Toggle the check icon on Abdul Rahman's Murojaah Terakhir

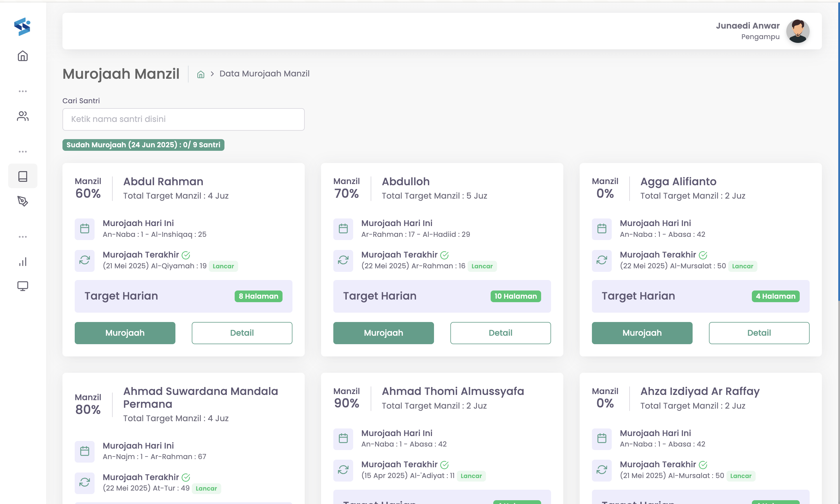[186, 255]
